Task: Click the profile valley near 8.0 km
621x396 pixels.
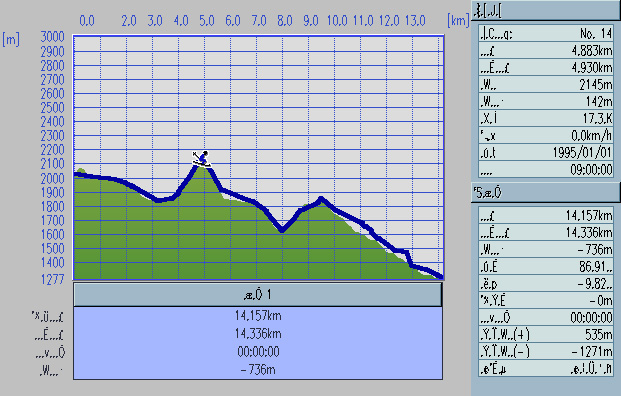Action: [x=282, y=230]
